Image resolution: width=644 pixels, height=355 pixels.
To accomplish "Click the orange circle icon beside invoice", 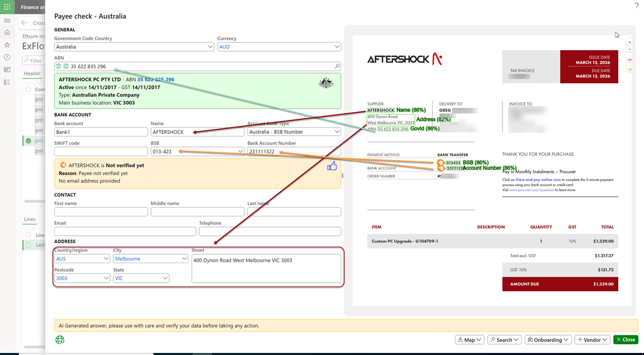I will [630, 69].
